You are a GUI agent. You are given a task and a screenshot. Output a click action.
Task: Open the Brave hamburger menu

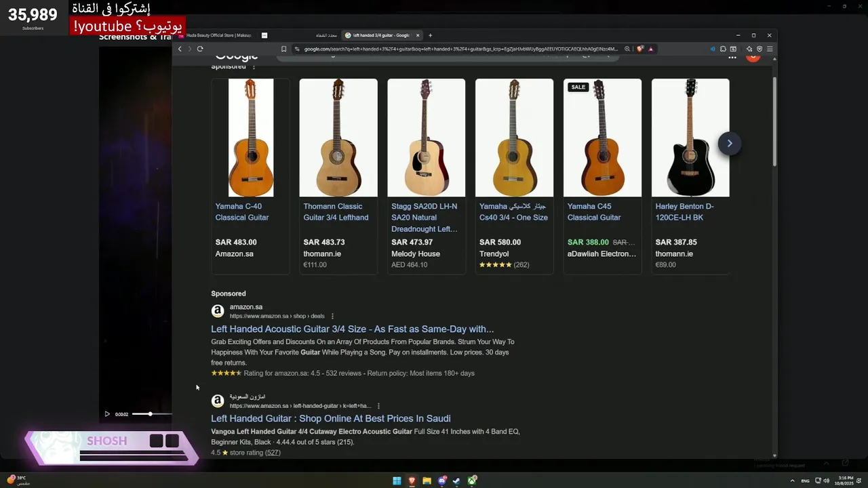pyautogui.click(x=770, y=49)
